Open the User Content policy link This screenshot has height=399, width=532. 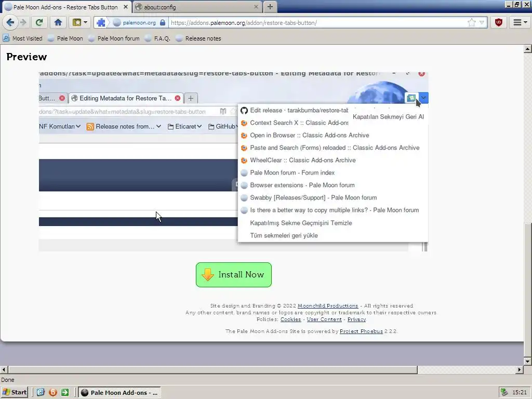324,320
